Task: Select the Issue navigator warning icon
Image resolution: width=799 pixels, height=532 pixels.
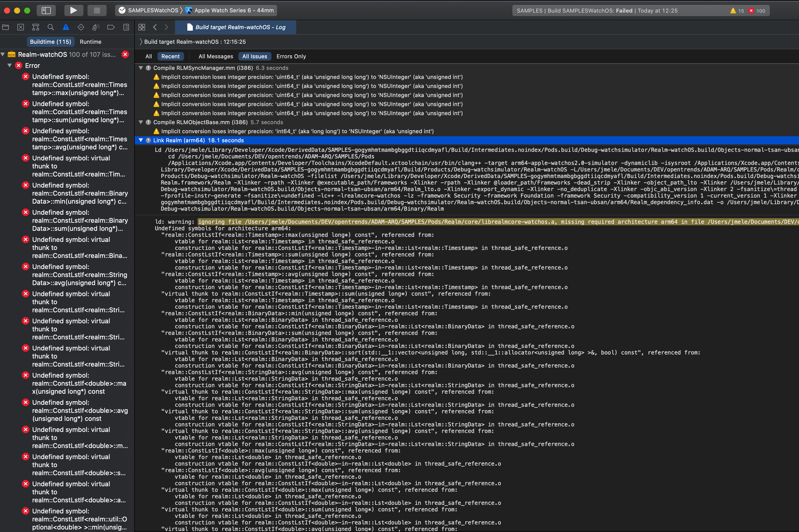Action: 66,27
